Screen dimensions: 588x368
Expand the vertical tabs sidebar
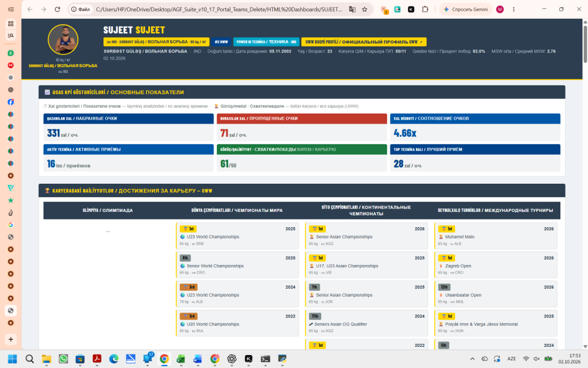(x=11, y=9)
